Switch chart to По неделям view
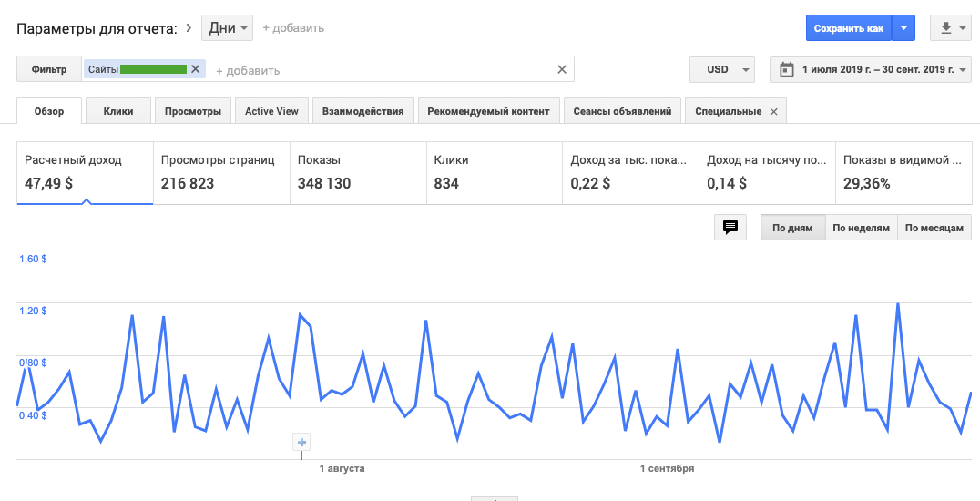This screenshot has width=980, height=501. pyautogui.click(x=861, y=228)
